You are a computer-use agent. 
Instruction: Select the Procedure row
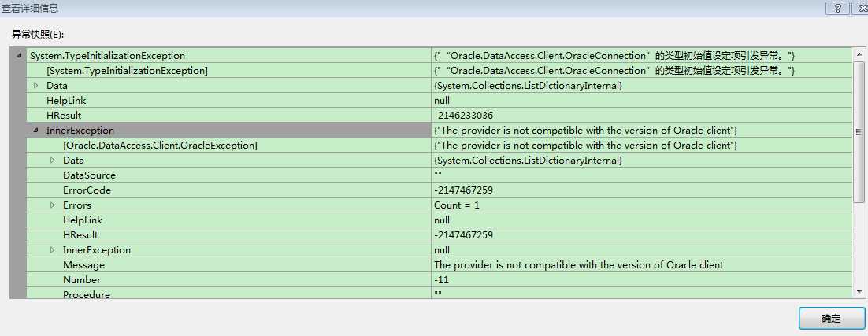[x=439, y=294]
